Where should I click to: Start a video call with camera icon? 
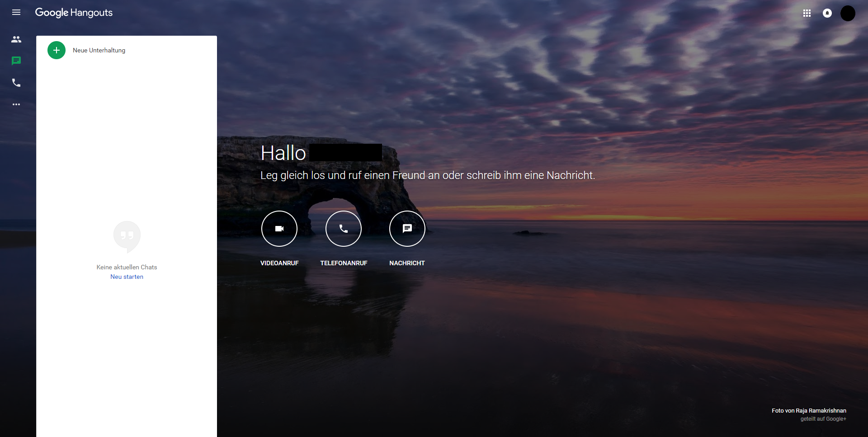point(279,229)
